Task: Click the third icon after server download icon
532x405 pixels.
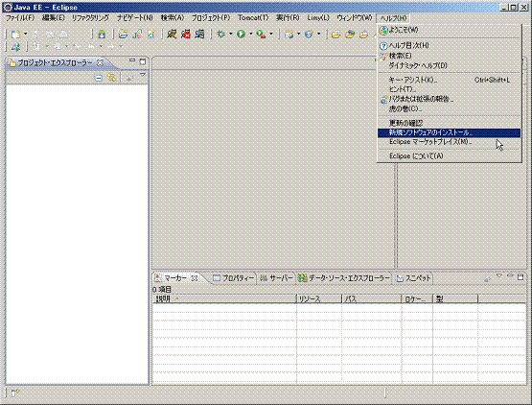Action: tap(151, 34)
